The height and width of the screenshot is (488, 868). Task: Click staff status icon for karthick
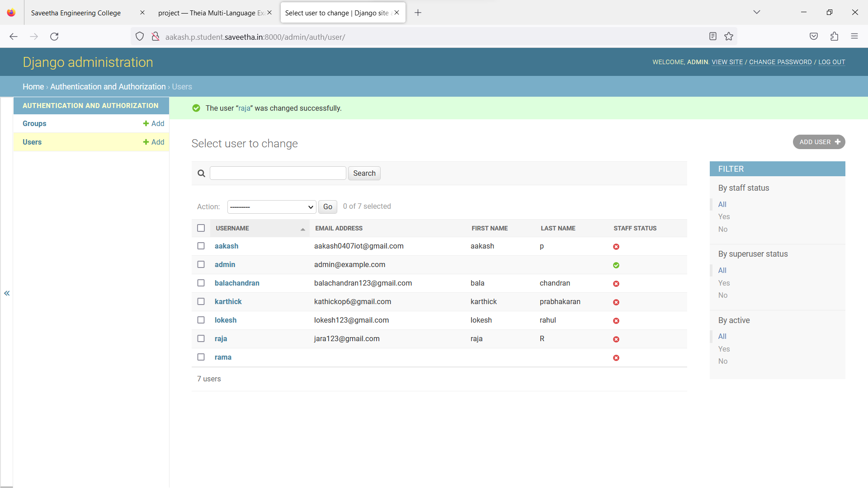click(616, 302)
